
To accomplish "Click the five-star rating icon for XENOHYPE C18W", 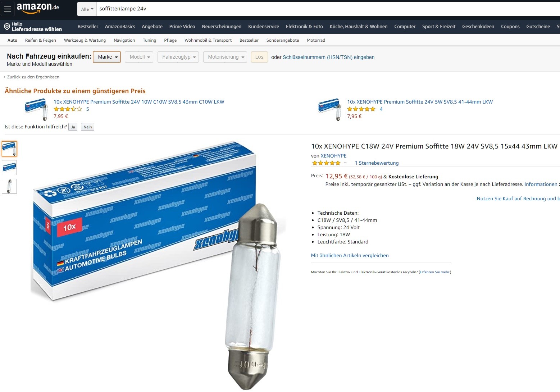I will coord(326,163).
